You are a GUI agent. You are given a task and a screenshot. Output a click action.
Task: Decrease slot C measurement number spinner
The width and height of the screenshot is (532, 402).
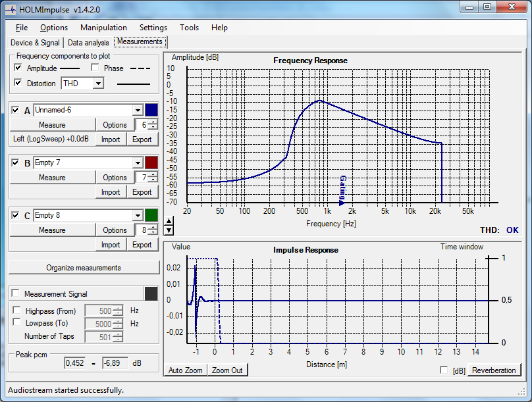tap(153, 232)
